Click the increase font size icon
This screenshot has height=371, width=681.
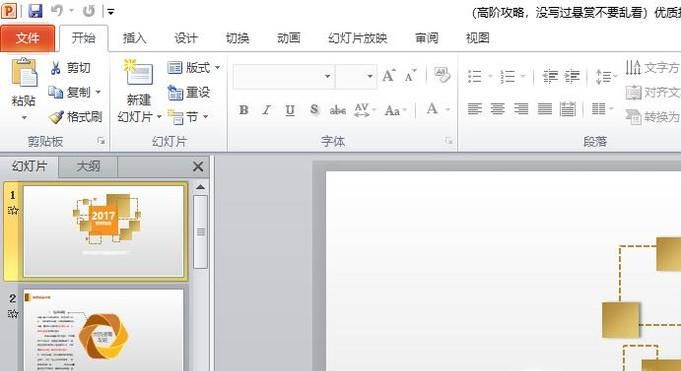(389, 76)
